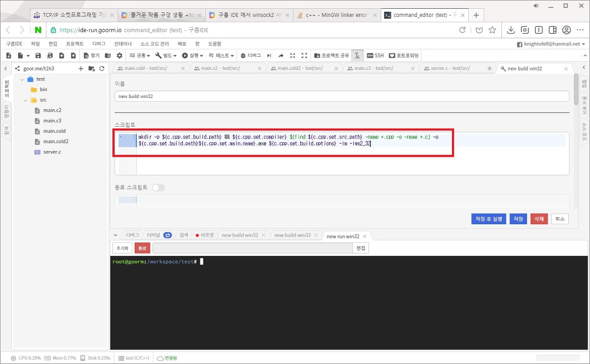Click the collapse layout icon
The height and width of the screenshot is (364, 590).
pyautogui.click(x=292, y=56)
